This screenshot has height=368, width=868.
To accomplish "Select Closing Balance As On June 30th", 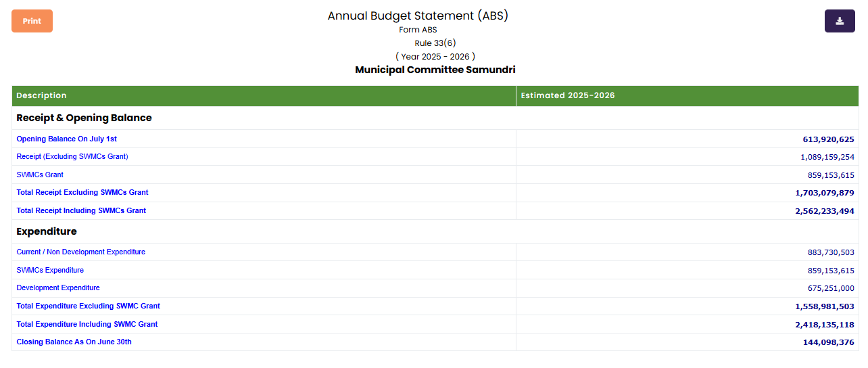I will tap(74, 342).
